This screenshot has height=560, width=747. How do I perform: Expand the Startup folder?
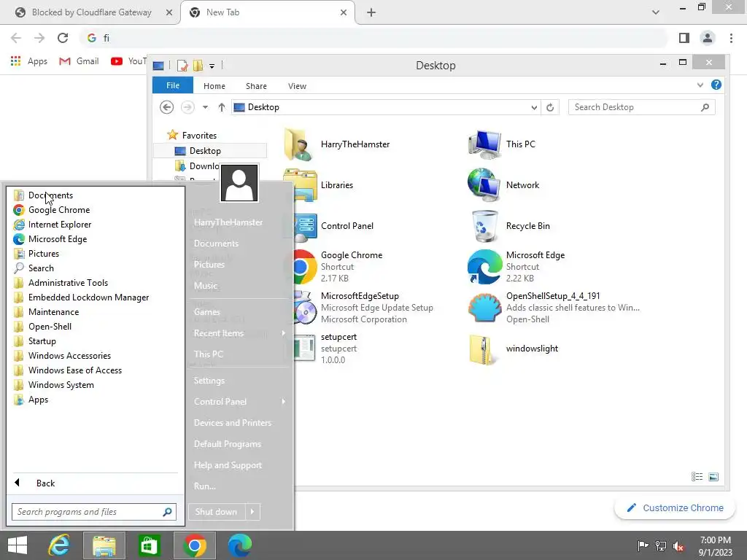(x=42, y=341)
